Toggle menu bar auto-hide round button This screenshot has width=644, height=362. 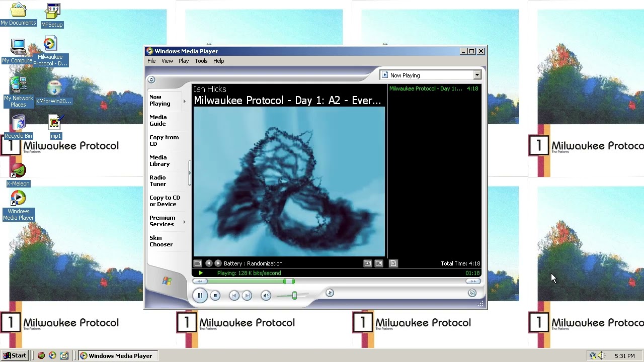click(151, 79)
